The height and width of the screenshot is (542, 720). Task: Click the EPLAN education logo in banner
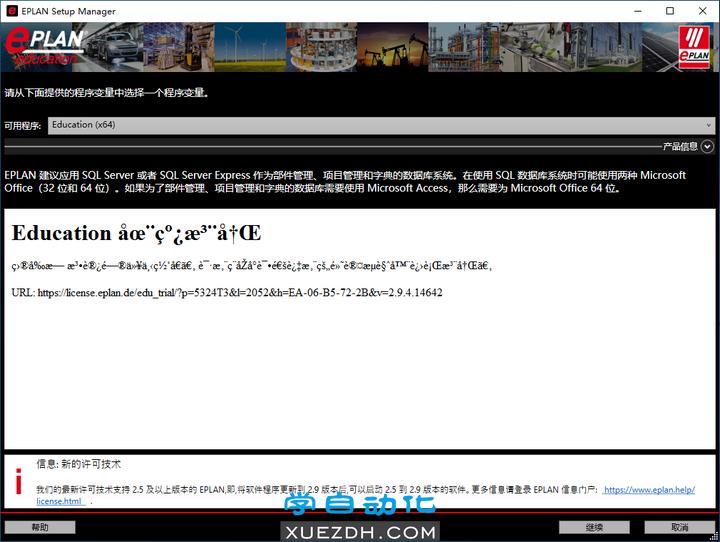[x=45, y=47]
